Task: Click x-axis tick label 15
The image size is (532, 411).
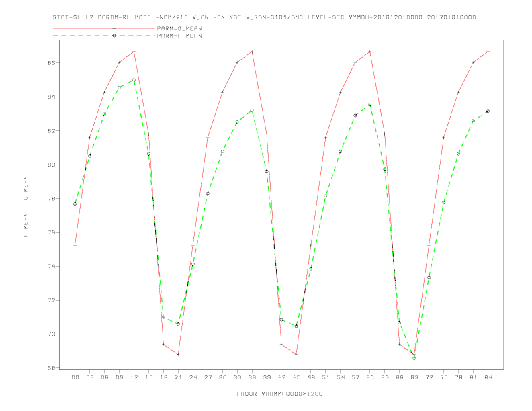Action: [x=148, y=377]
